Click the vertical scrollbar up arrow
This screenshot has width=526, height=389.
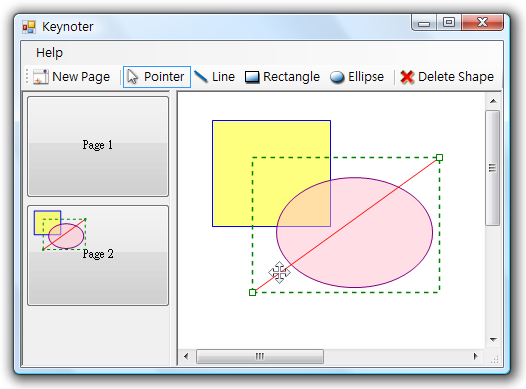tap(493, 101)
